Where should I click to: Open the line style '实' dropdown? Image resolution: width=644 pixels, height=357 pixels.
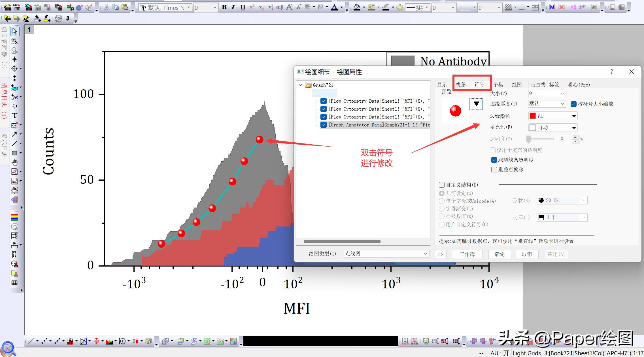point(426,8)
